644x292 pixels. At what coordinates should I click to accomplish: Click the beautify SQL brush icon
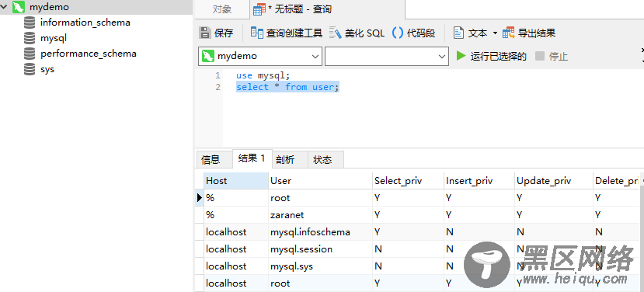(x=335, y=33)
